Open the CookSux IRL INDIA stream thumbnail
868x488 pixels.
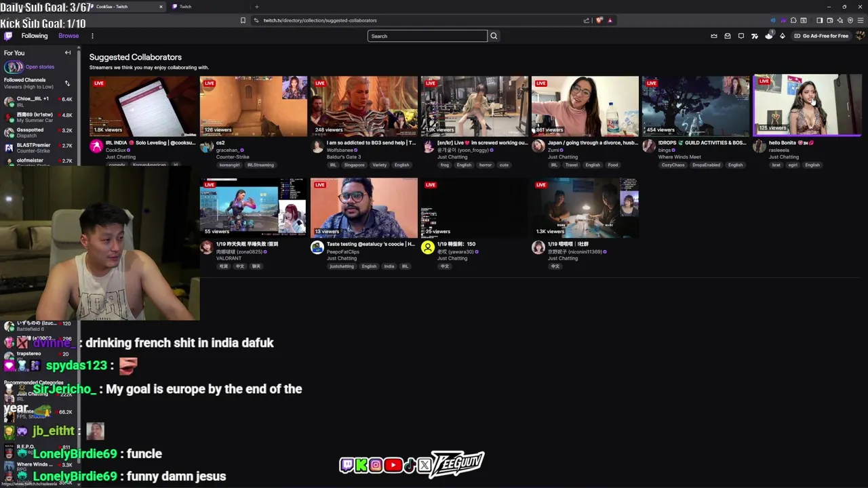tap(143, 106)
